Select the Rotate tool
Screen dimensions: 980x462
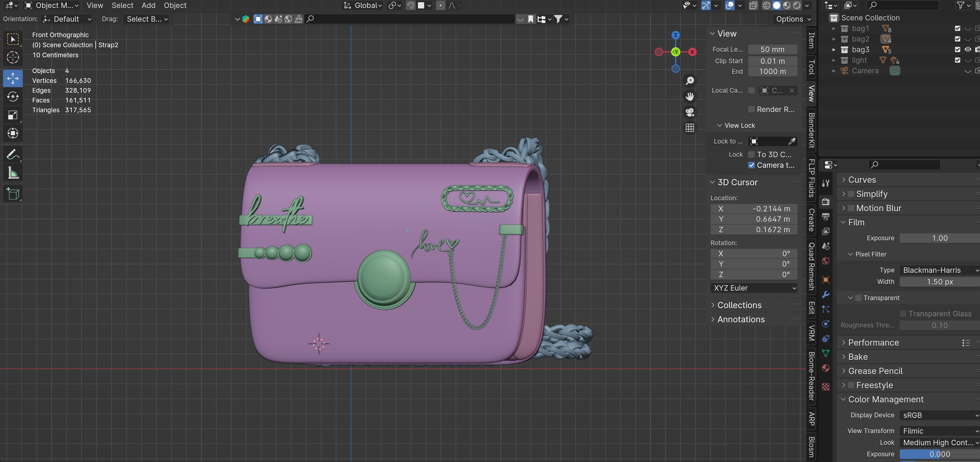pos(13,97)
